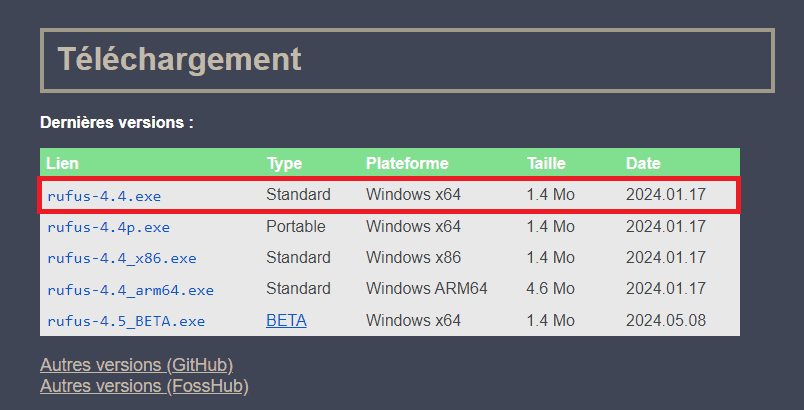The width and height of the screenshot is (804, 410).
Task: Click 2024.01.17 date in rufus-4.4p row
Action: (x=666, y=226)
